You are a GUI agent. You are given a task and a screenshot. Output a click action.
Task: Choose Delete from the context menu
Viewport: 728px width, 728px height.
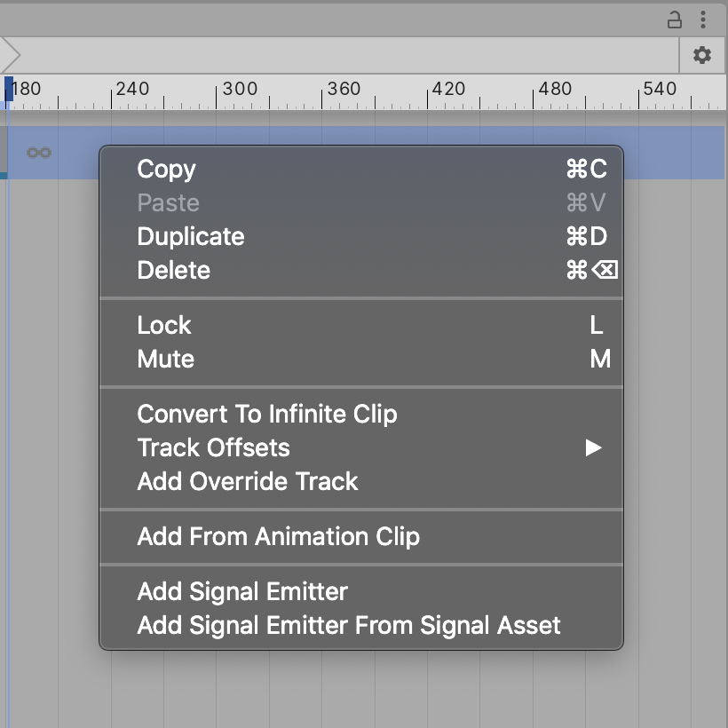pos(174,271)
